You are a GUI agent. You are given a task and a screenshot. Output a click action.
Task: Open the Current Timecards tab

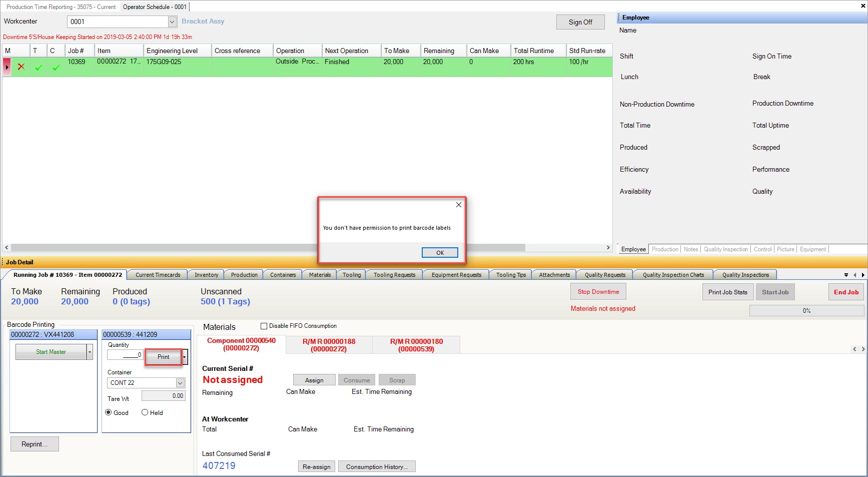click(x=158, y=275)
